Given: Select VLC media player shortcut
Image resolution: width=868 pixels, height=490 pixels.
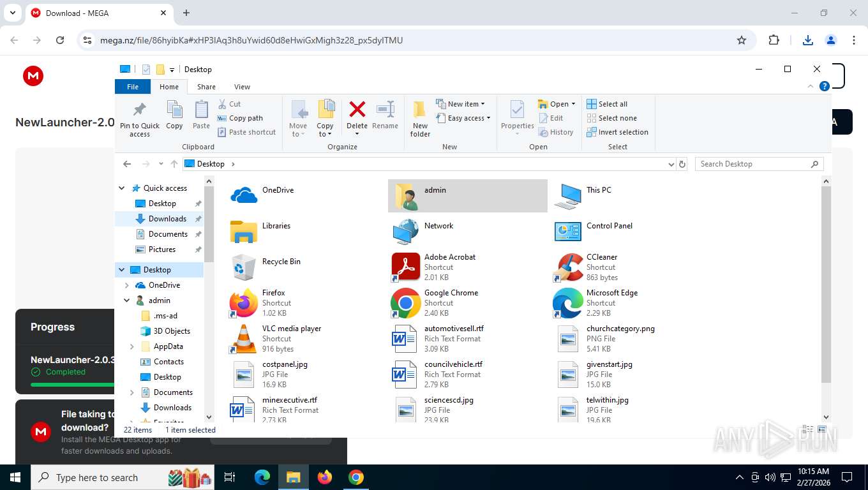Looking at the screenshot, I should click(x=306, y=338).
